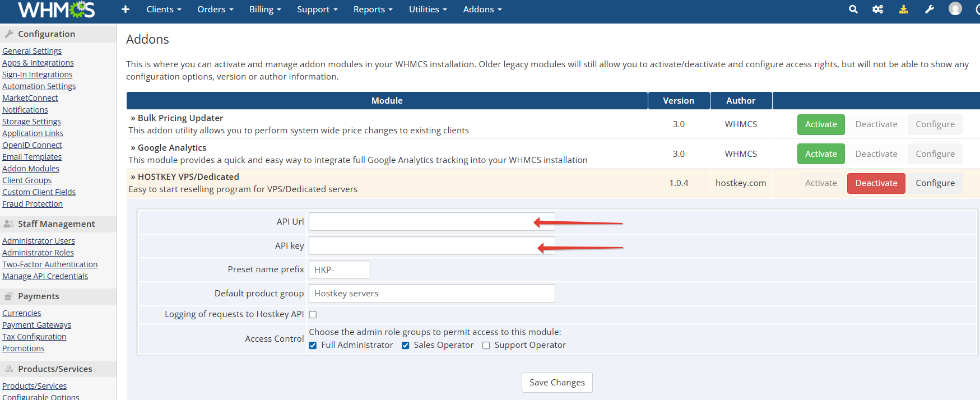This screenshot has height=400, width=980.
Task: Open the Reports menu
Action: 373,10
